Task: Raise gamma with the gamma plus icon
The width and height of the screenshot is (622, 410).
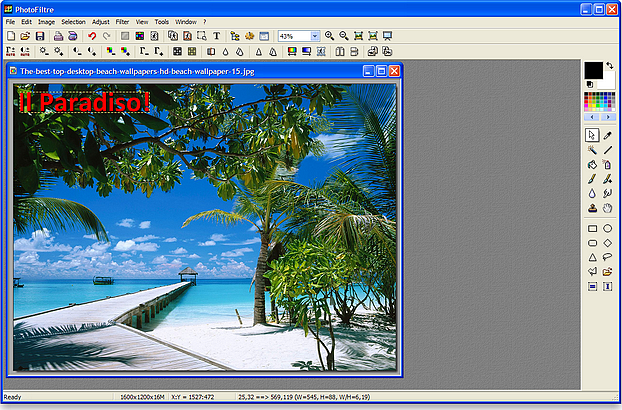Action: 158,51
